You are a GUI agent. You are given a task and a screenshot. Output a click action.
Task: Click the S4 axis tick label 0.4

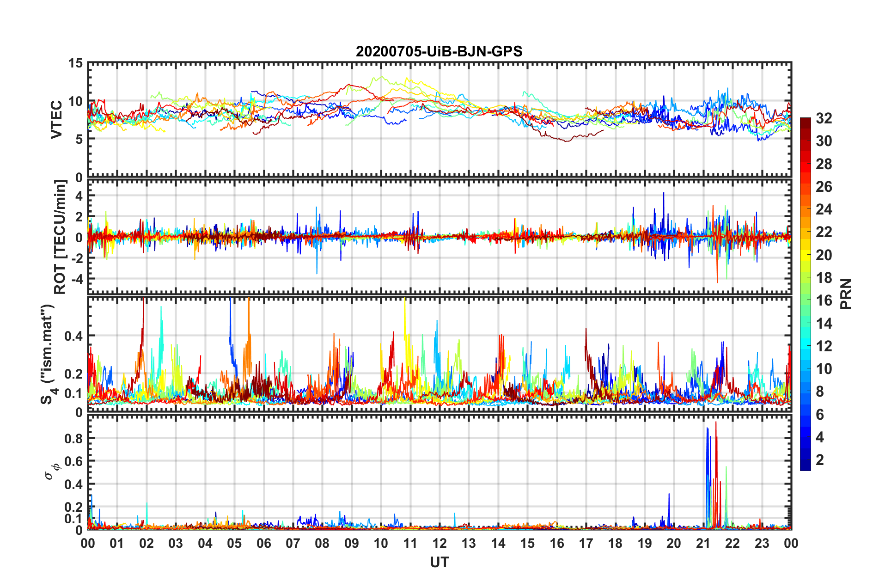click(73, 336)
